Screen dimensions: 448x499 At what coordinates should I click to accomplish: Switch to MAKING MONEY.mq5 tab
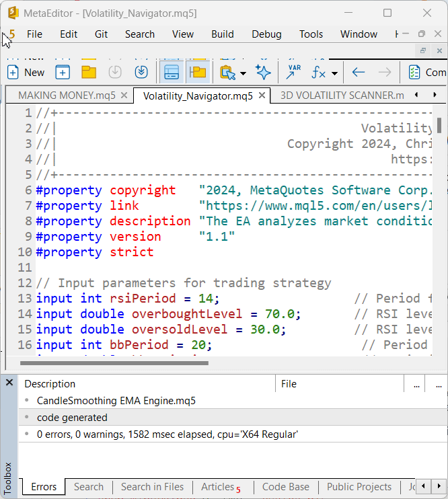point(67,95)
